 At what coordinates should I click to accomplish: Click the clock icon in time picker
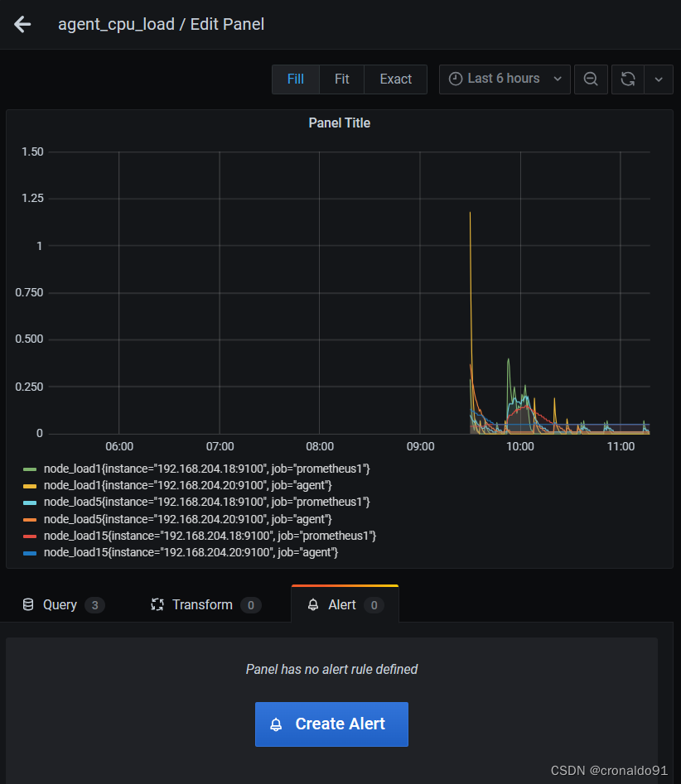[456, 79]
